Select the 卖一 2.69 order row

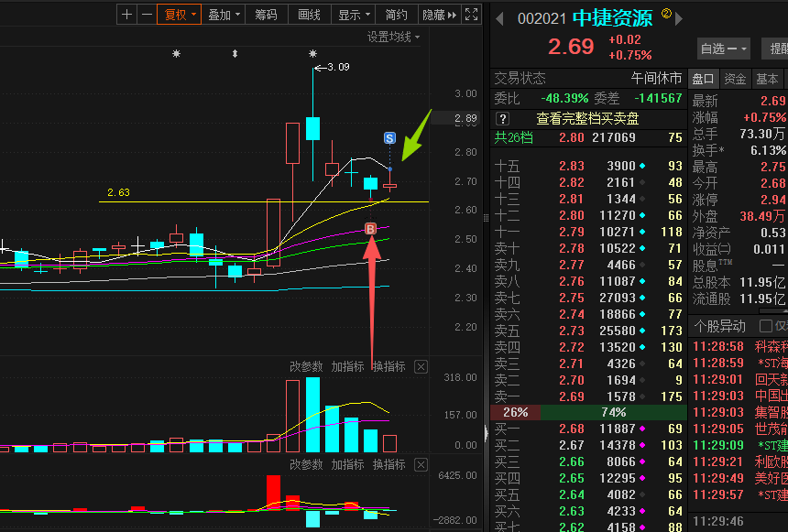[588, 396]
